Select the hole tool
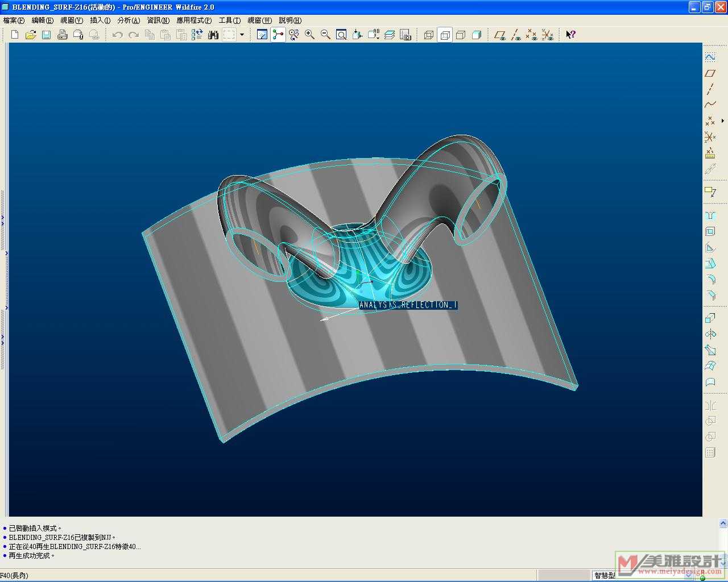This screenshot has width=728, height=582. (710, 216)
